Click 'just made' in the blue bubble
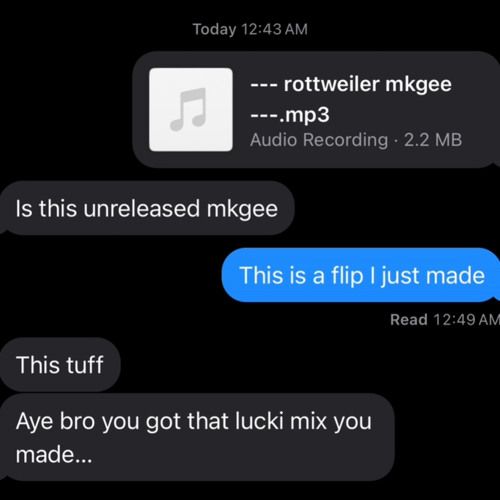 (433, 276)
